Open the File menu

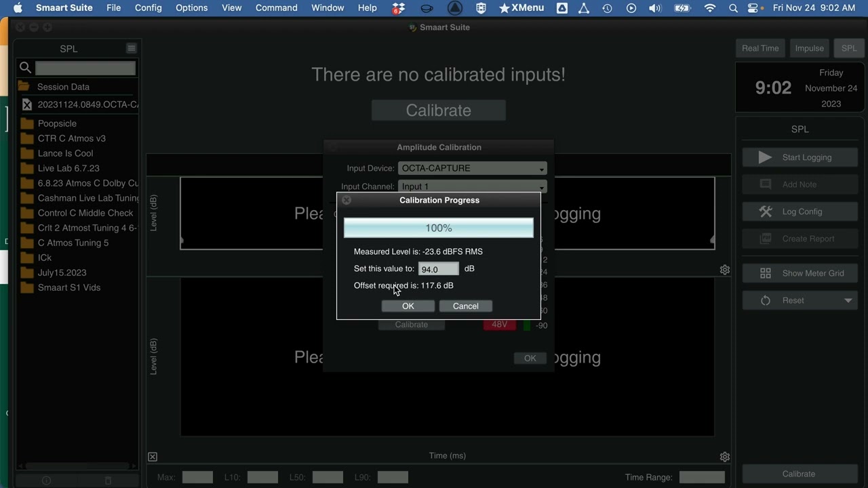pos(113,8)
